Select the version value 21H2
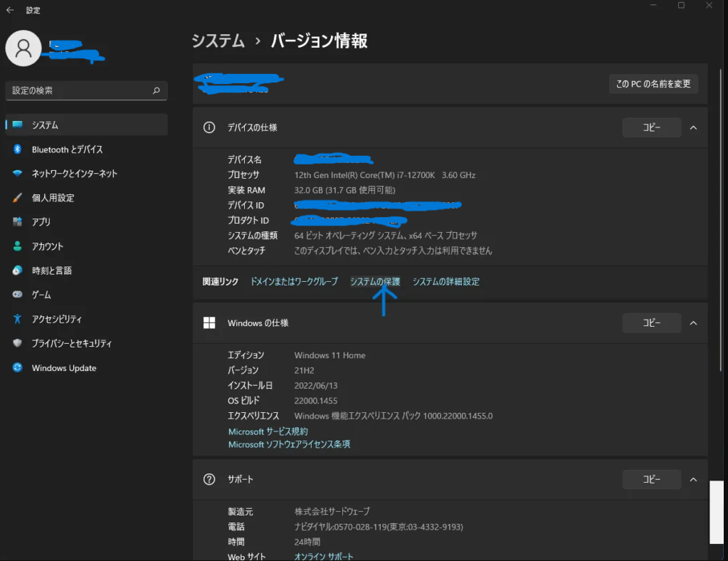Image resolution: width=728 pixels, height=561 pixels. coord(304,371)
